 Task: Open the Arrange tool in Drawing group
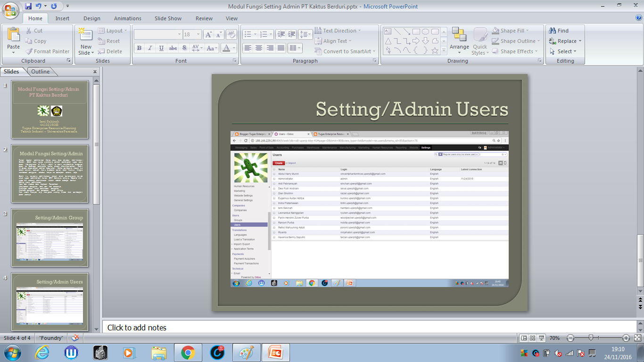click(459, 41)
